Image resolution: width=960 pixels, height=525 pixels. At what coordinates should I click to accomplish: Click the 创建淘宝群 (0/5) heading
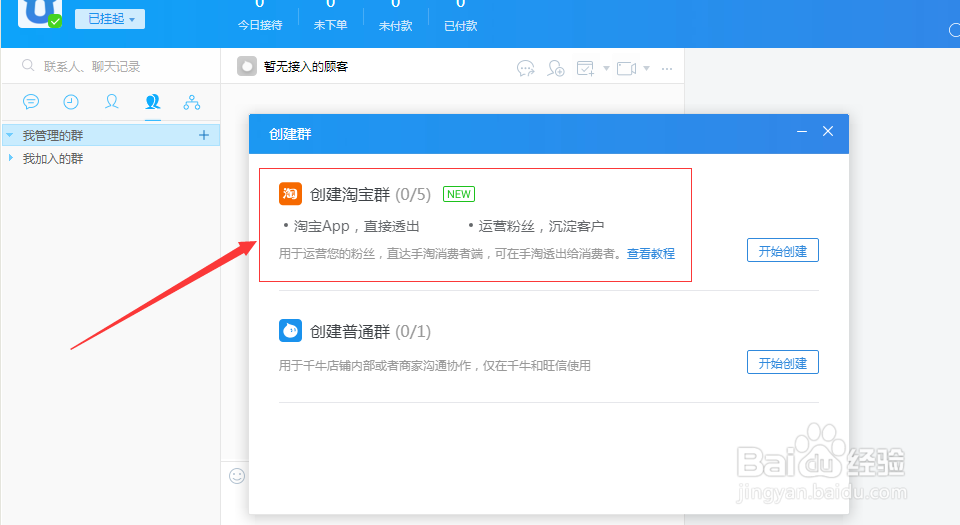[x=370, y=195]
